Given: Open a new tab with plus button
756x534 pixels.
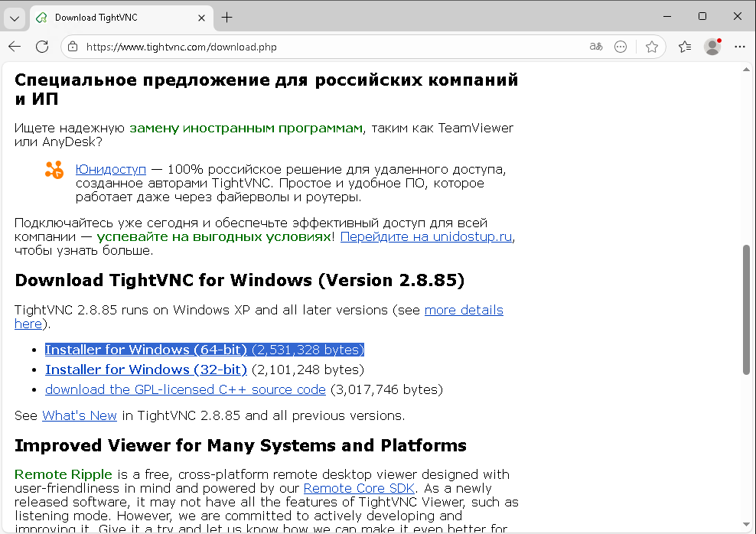Looking at the screenshot, I should [226, 17].
